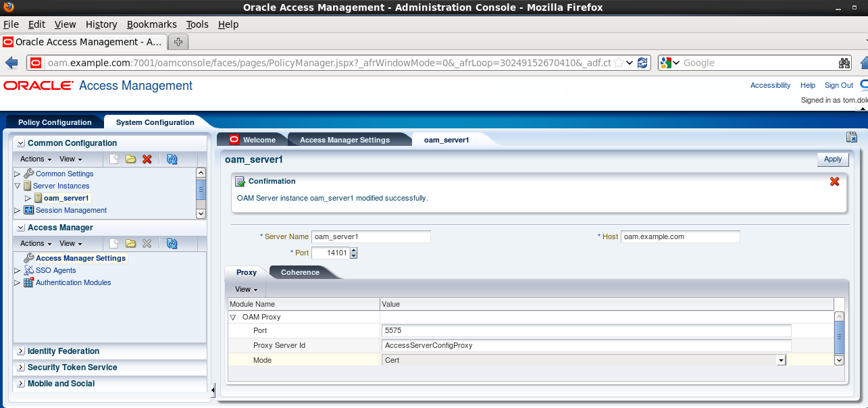Screen dimensions: 868x408
Task: Expand Common Settings tree node
Action: [18, 174]
